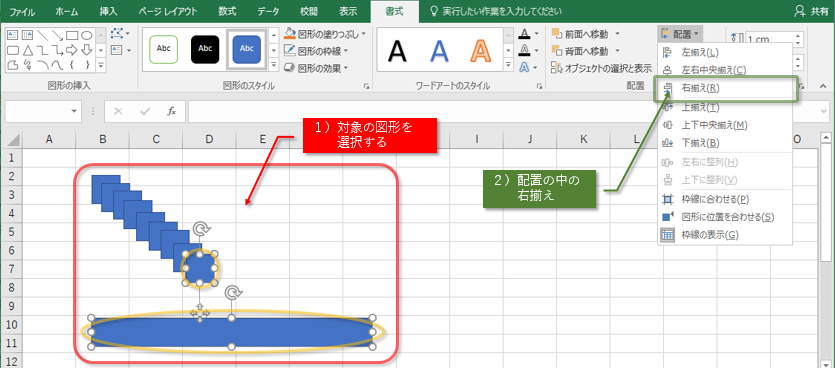Select the triangle shape
This screenshot has width=835, height=368.
pos(27,50)
